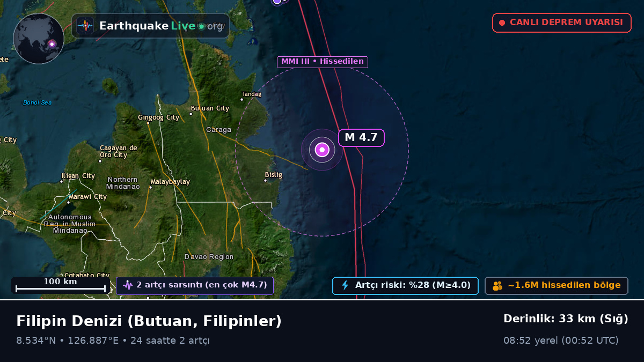Open the globe minimap locator
The height and width of the screenshot is (362, 644).
[x=39, y=39]
